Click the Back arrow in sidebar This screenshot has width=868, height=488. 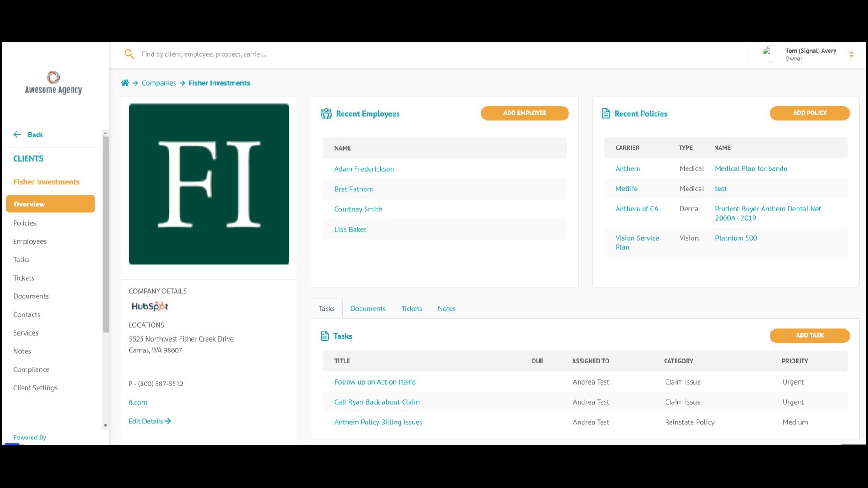click(17, 135)
